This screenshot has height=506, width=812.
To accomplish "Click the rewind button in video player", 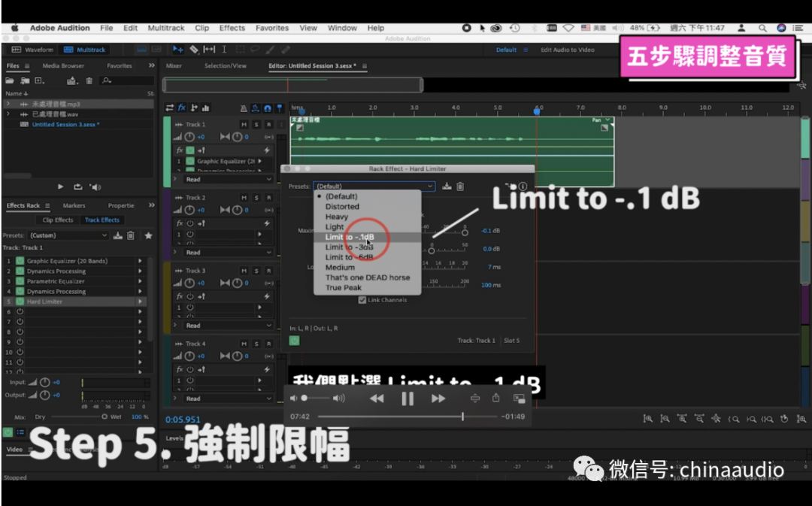I will [377, 398].
